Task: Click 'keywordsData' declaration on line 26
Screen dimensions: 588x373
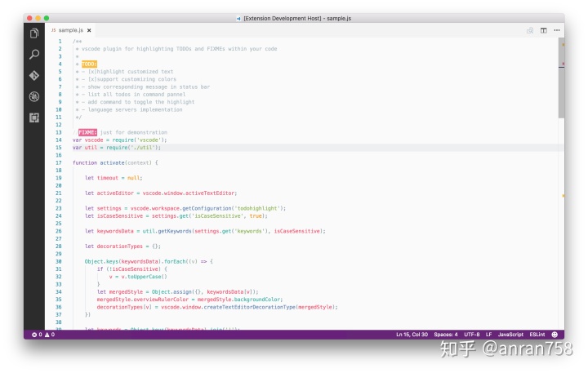Action: point(115,231)
